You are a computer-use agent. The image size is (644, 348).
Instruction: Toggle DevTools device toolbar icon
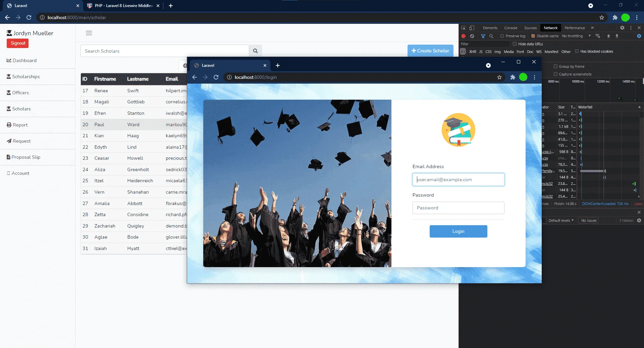(472, 28)
